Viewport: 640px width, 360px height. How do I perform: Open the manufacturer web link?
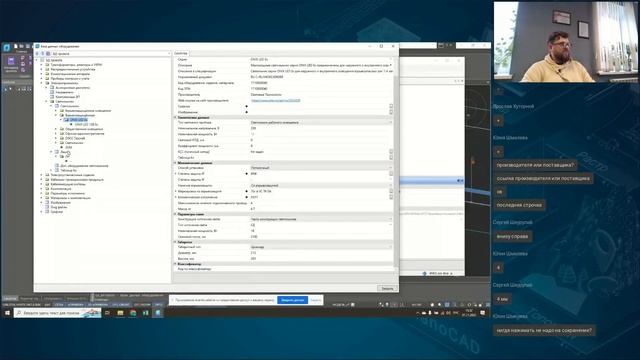(276, 100)
